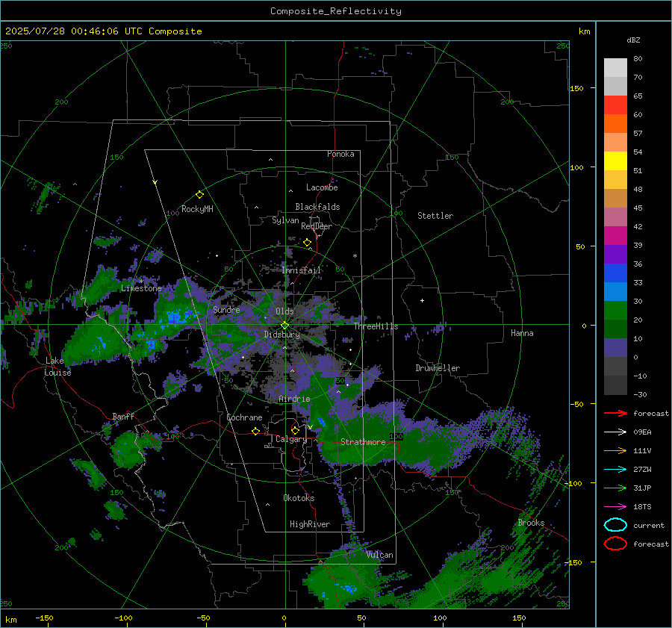Screen dimensions: 672x628
Task: Click the yellow radar-center diamond near Didsbury
Action: click(x=284, y=326)
